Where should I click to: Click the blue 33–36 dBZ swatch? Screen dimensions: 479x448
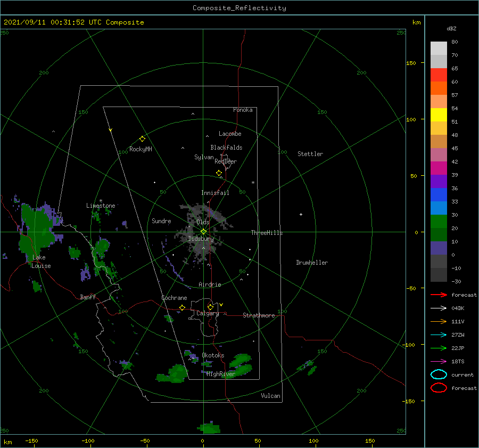(439, 195)
